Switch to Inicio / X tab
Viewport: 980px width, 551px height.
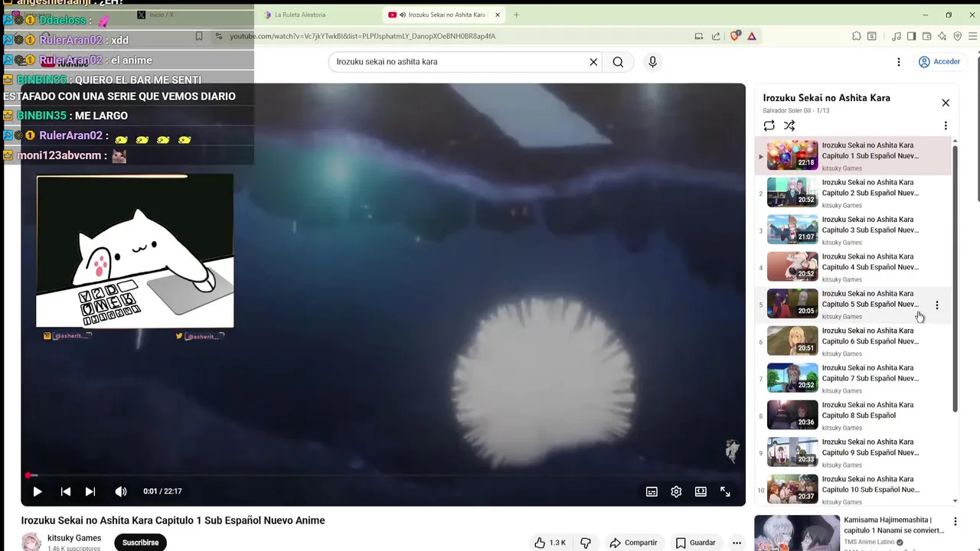point(161,15)
